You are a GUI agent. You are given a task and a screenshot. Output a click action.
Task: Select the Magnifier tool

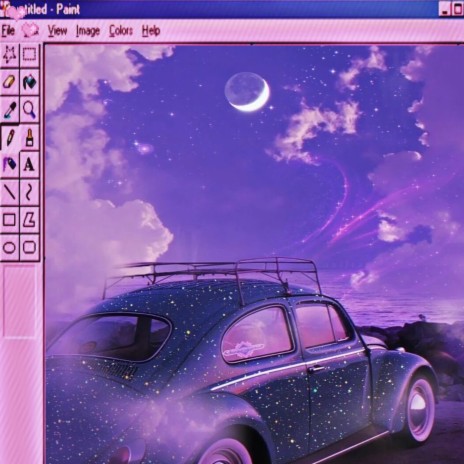[29, 109]
